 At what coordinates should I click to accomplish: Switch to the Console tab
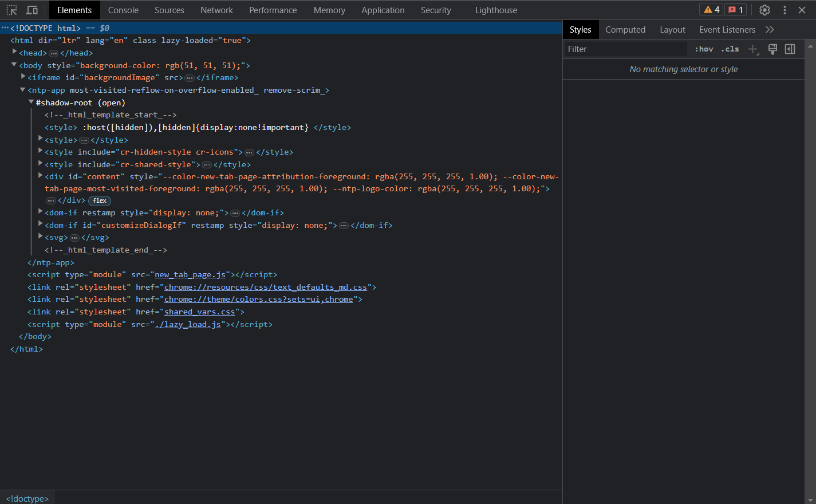[x=123, y=10]
